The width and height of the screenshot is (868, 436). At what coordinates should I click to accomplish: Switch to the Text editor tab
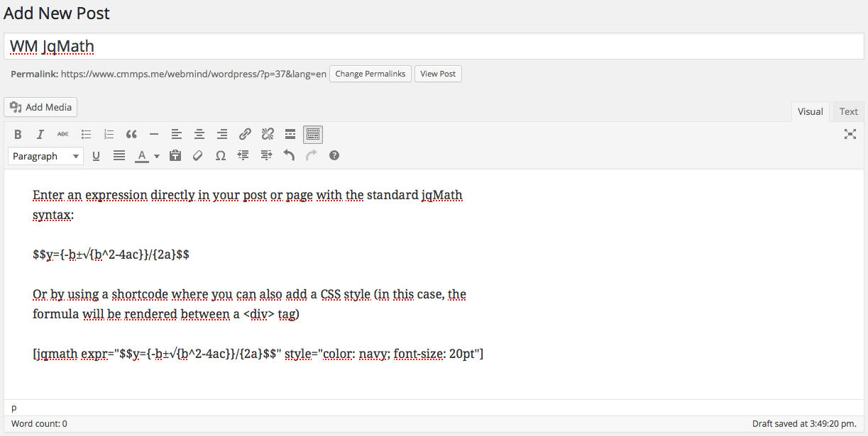pyautogui.click(x=849, y=111)
